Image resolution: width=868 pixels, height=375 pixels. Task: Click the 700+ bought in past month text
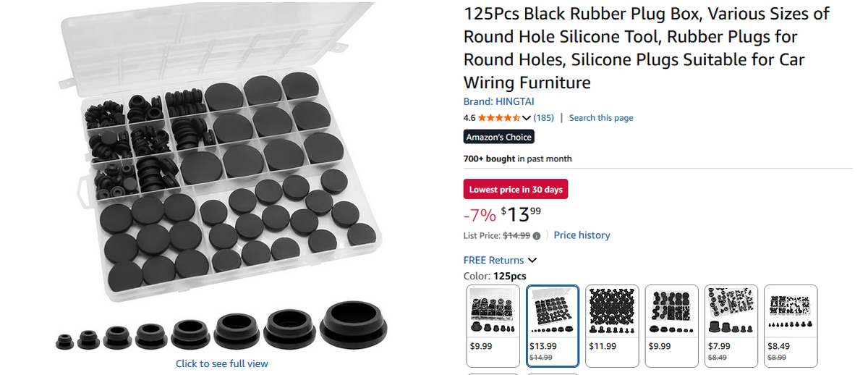pyautogui.click(x=517, y=159)
